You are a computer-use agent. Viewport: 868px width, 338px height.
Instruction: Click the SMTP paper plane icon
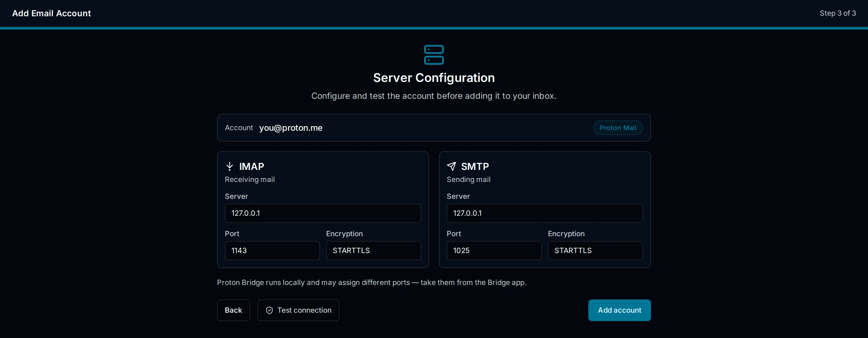click(451, 166)
